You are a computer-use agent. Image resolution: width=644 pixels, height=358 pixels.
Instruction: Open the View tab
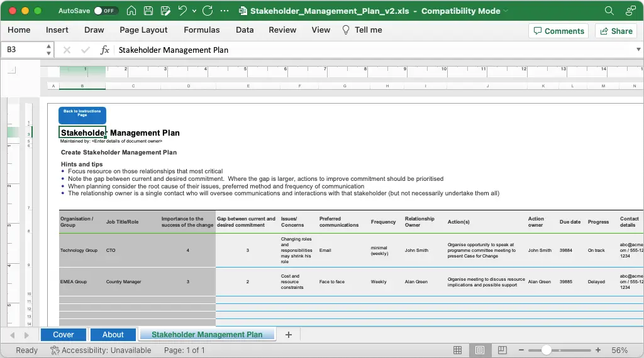(x=321, y=30)
